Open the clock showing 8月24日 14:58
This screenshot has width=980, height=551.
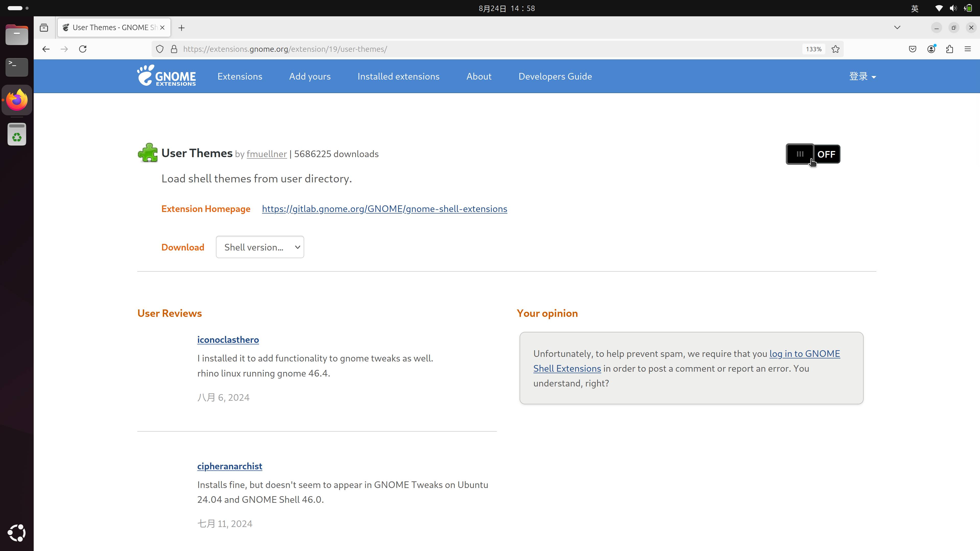pyautogui.click(x=507, y=8)
